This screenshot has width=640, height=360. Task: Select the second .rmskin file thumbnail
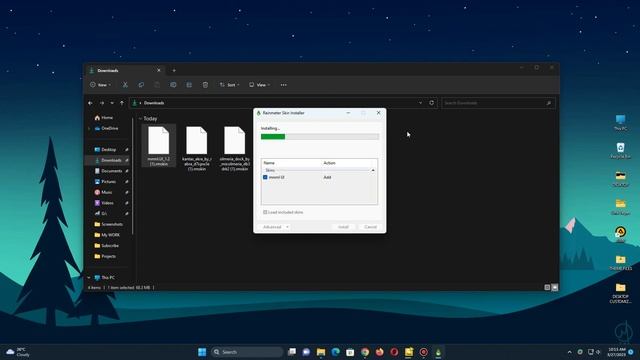(197, 148)
